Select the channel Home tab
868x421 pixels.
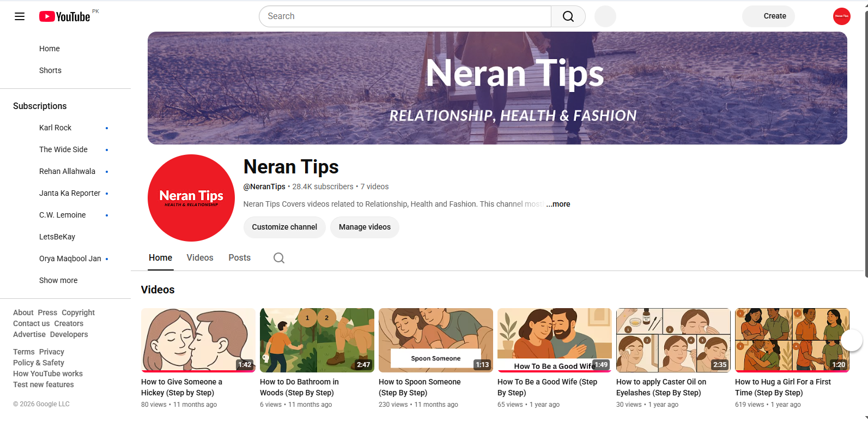[161, 258]
